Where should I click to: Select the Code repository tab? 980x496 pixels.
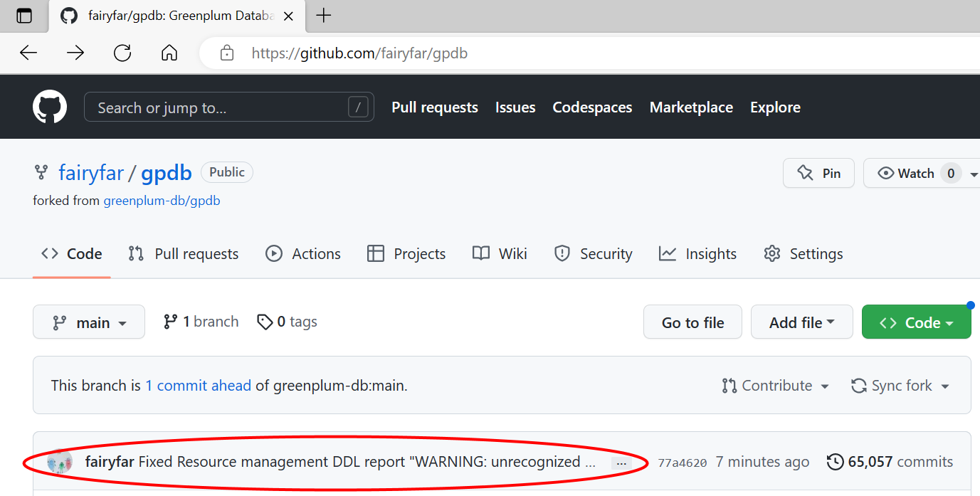point(72,254)
